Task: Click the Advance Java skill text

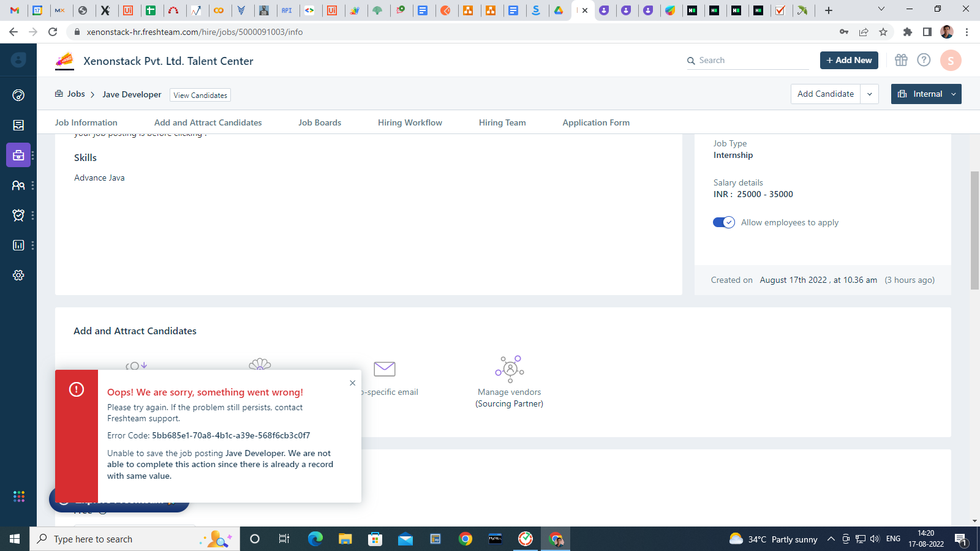Action: coord(99,178)
